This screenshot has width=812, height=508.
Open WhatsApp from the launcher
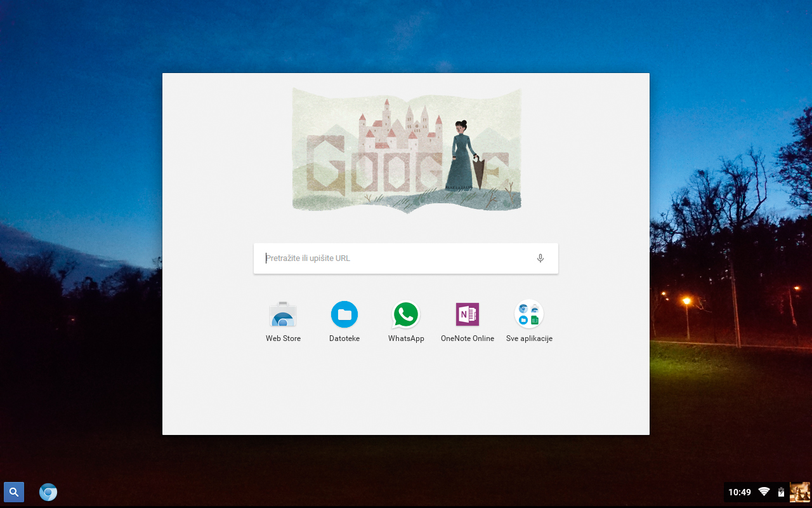point(406,314)
